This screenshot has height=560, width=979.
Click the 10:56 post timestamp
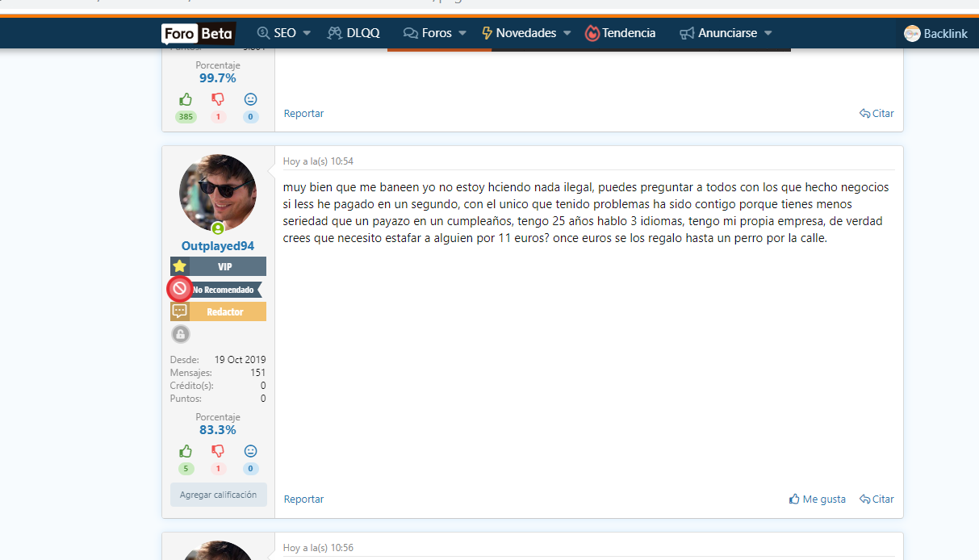(x=318, y=548)
